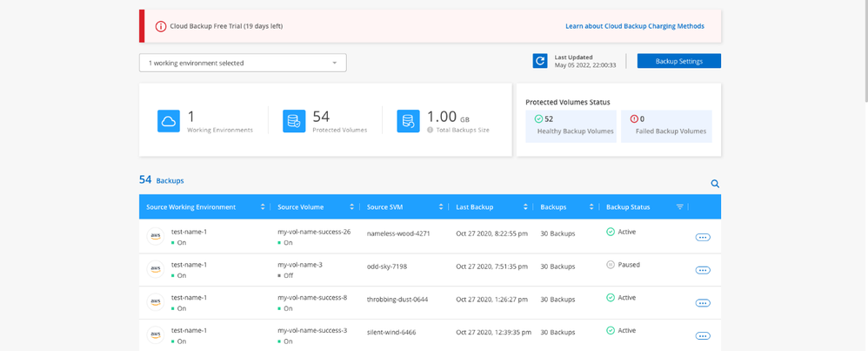
Task: Open the Backup Status filter icon
Action: 679,207
